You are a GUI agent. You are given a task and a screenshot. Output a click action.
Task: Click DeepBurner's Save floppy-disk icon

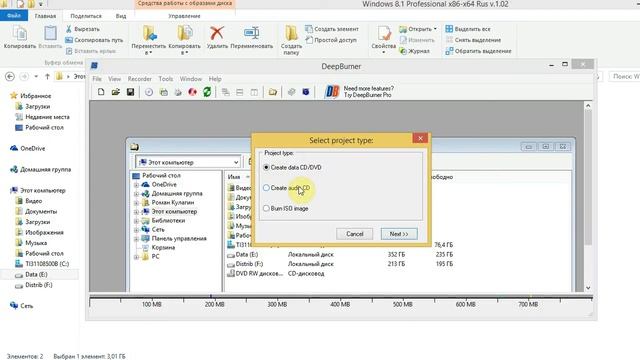click(x=130, y=92)
